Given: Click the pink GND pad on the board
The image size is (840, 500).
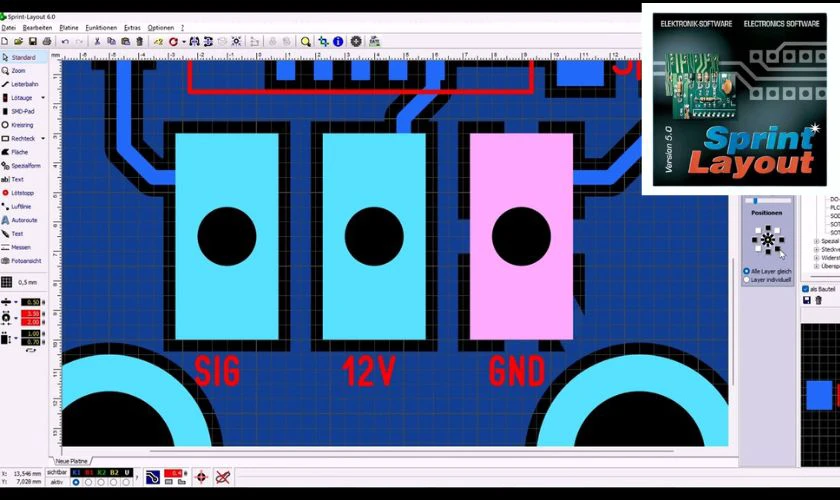Looking at the screenshot, I should pyautogui.click(x=521, y=236).
